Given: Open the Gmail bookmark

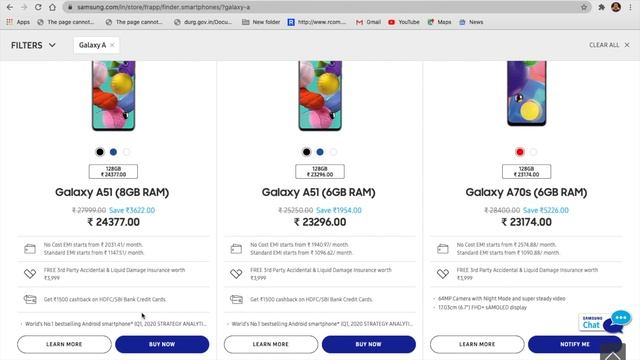Looking at the screenshot, I should click(368, 22).
